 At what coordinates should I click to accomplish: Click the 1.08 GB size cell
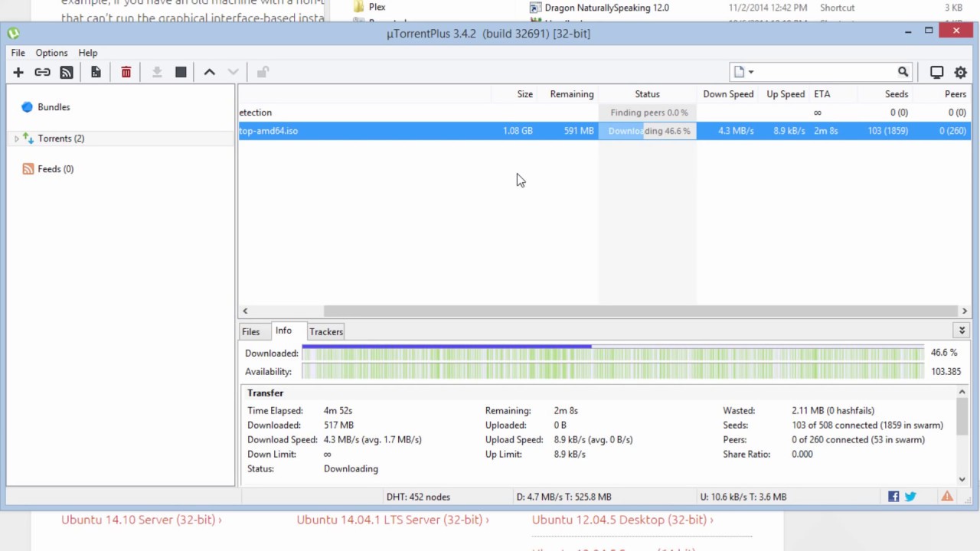(518, 131)
